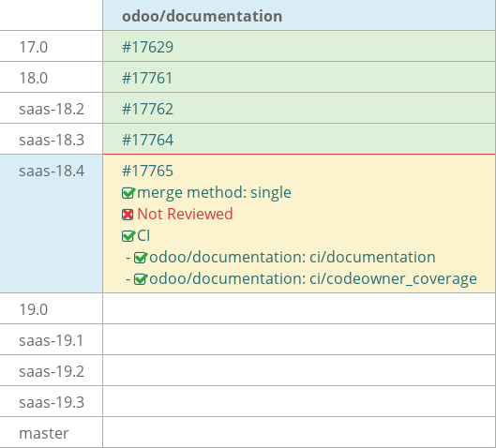Select the saas-19.2 branch row label
Image resolution: width=496 pixels, height=448 pixels.
[52, 371]
